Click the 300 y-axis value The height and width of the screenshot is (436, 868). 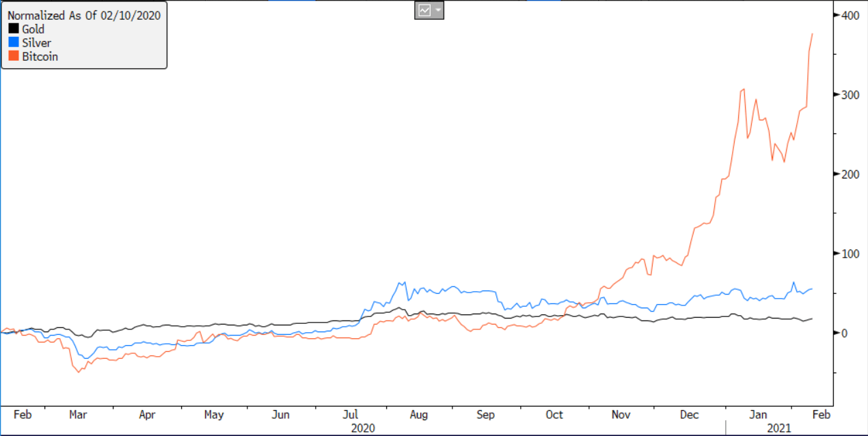(x=850, y=94)
